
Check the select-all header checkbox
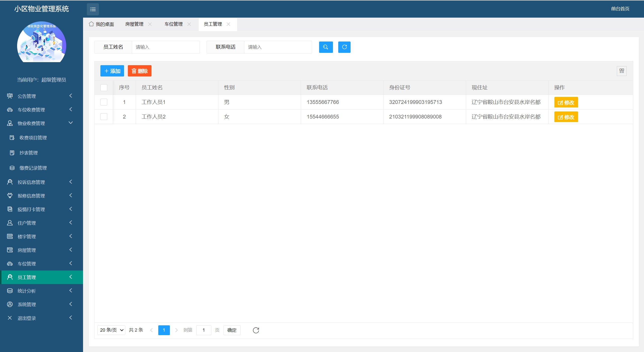[104, 88]
